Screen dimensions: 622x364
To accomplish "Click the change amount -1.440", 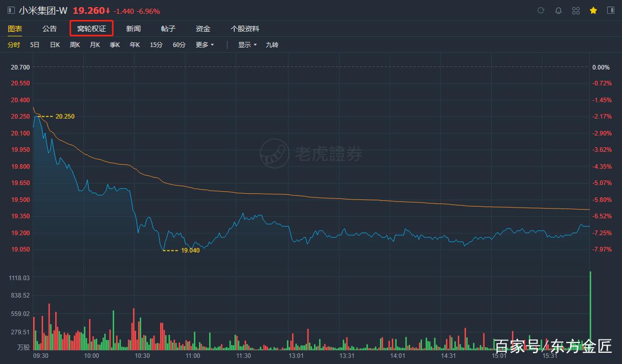I will tap(124, 11).
